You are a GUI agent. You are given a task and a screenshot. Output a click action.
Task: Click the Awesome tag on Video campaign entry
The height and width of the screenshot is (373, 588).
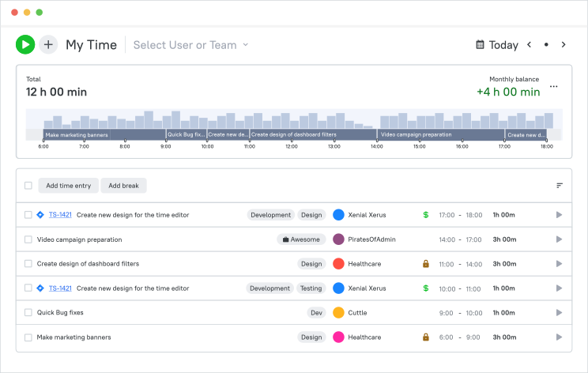[301, 239]
